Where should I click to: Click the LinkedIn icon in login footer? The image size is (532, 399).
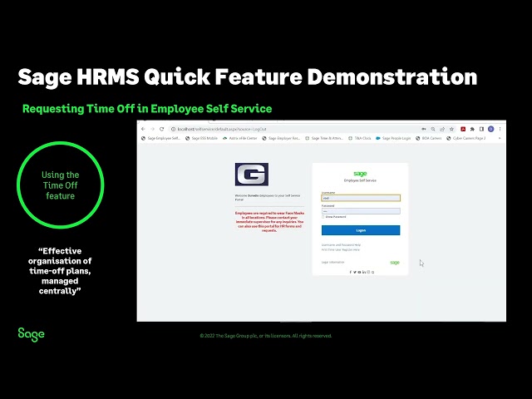(x=364, y=272)
